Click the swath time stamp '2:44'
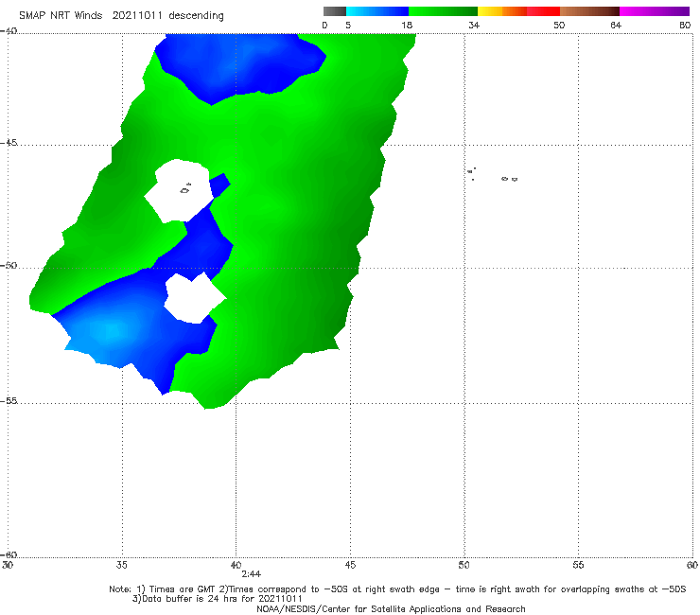The width and height of the screenshot is (700, 615). click(x=252, y=574)
